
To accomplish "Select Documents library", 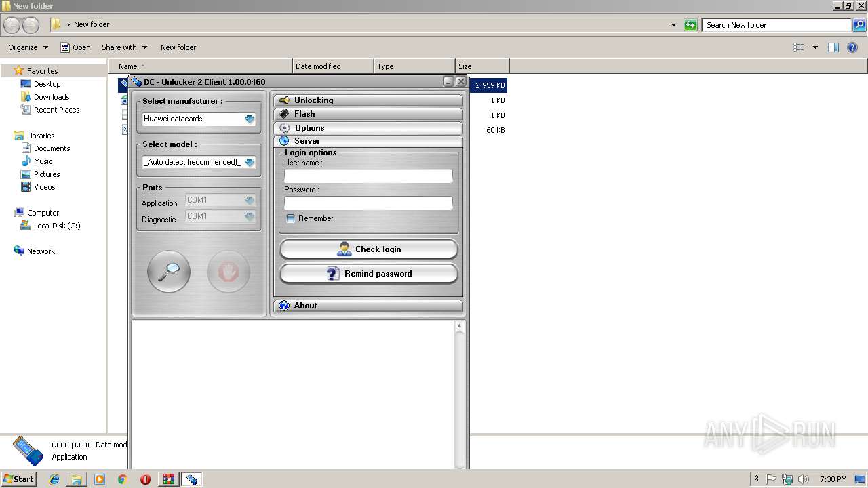I will point(52,148).
